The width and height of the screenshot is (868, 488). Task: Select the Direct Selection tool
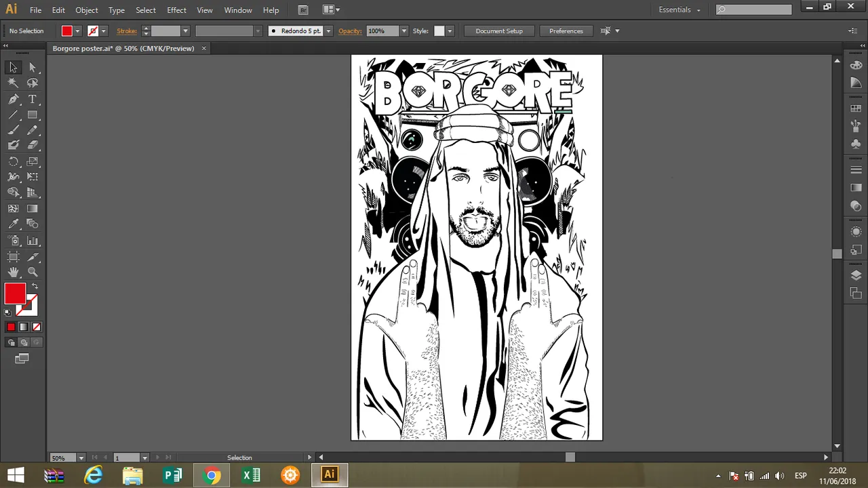pyautogui.click(x=33, y=67)
